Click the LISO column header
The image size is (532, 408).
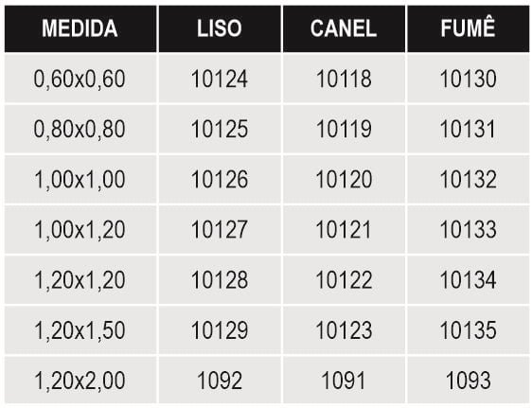220,28
